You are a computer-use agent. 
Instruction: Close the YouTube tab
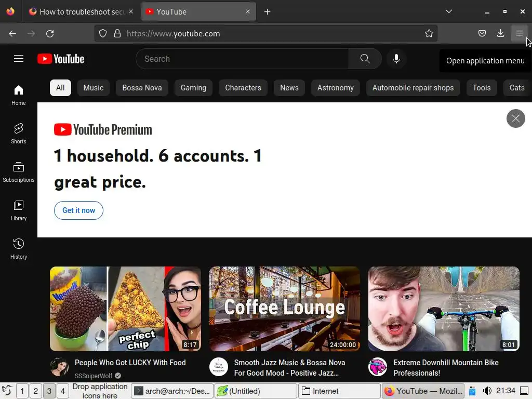pyautogui.click(x=248, y=11)
